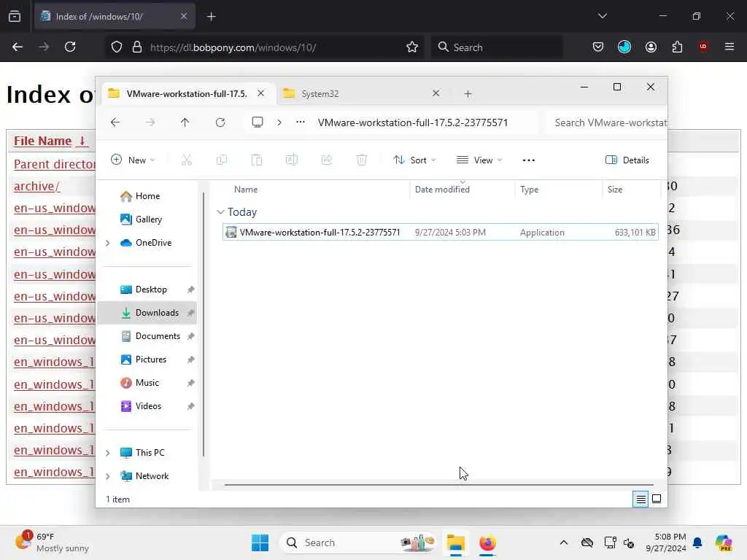Open the uBlock Origin extension icon
The image size is (747, 560).
[x=703, y=47]
